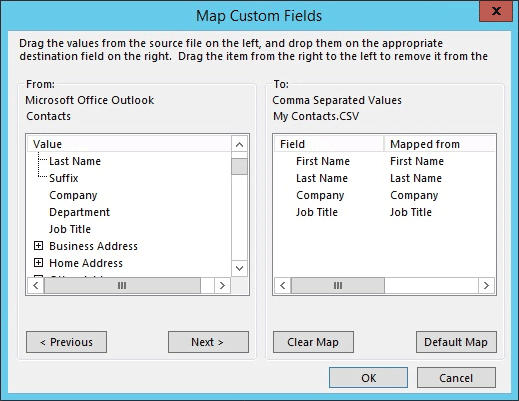
Task: Select the Job Title field in To list
Action: tap(317, 212)
